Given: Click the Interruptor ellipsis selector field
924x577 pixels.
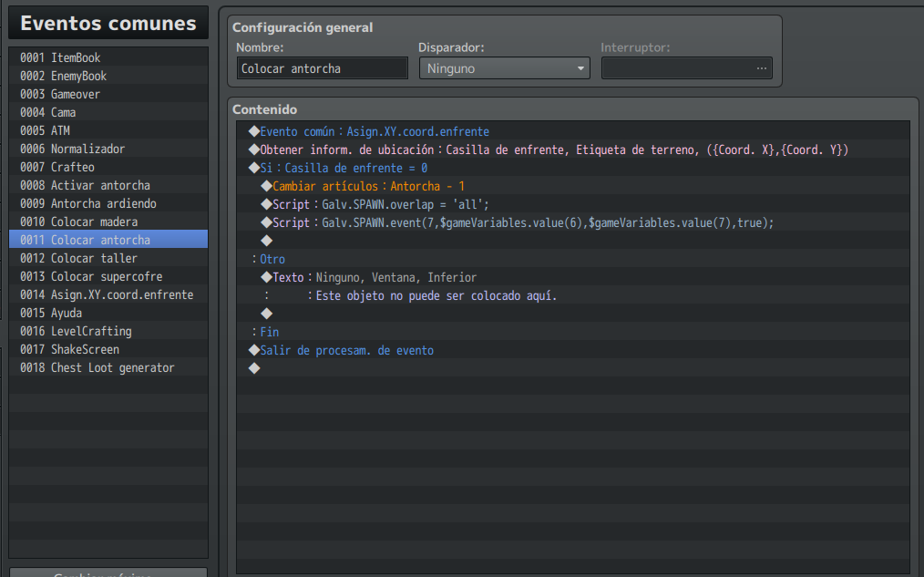Looking at the screenshot, I should click(686, 68).
